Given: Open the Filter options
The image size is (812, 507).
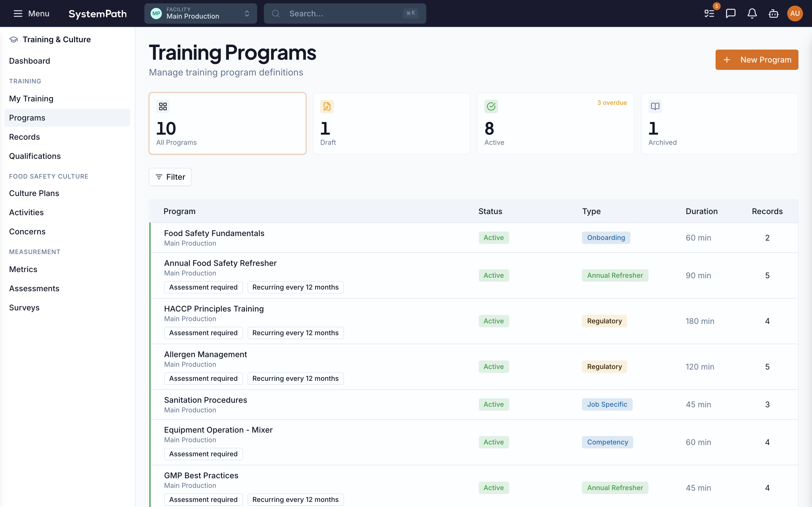Looking at the screenshot, I should (170, 177).
